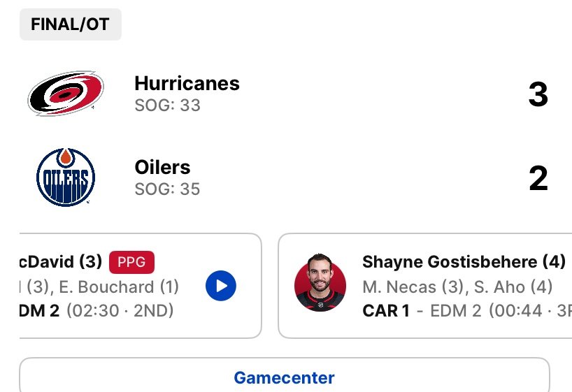Image resolution: width=572 pixels, height=392 pixels.
Task: Click the Oilers final score of 2
Action: (538, 178)
